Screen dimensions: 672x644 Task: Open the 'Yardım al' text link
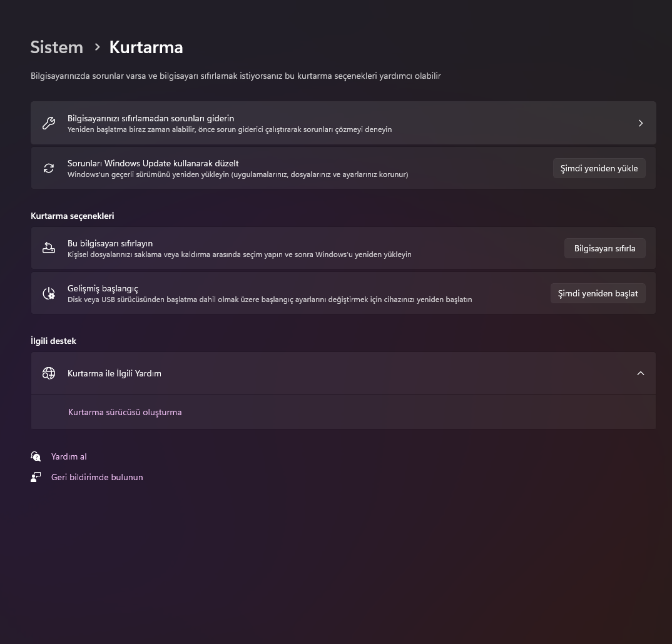[x=69, y=456]
